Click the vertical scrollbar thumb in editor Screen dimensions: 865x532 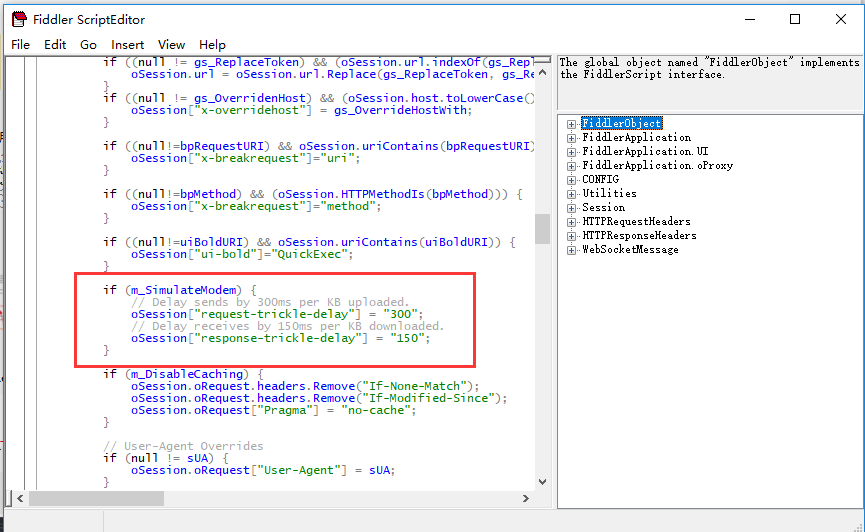(542, 228)
